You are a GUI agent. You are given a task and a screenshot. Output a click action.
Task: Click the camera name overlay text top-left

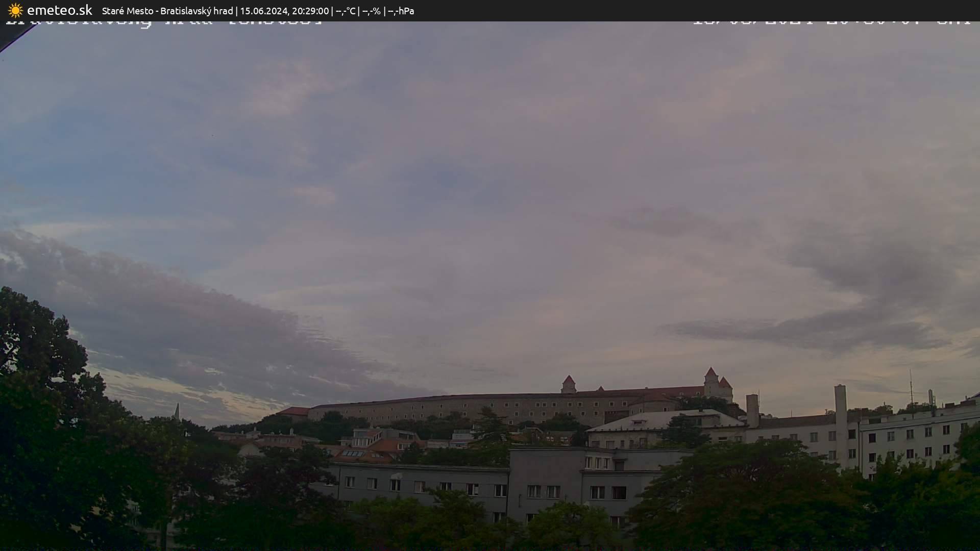click(163, 23)
